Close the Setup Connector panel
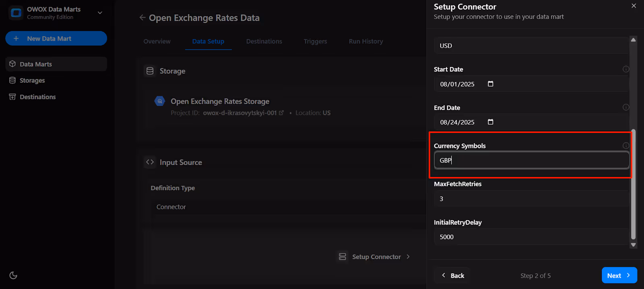The image size is (644, 289). pos(634,6)
